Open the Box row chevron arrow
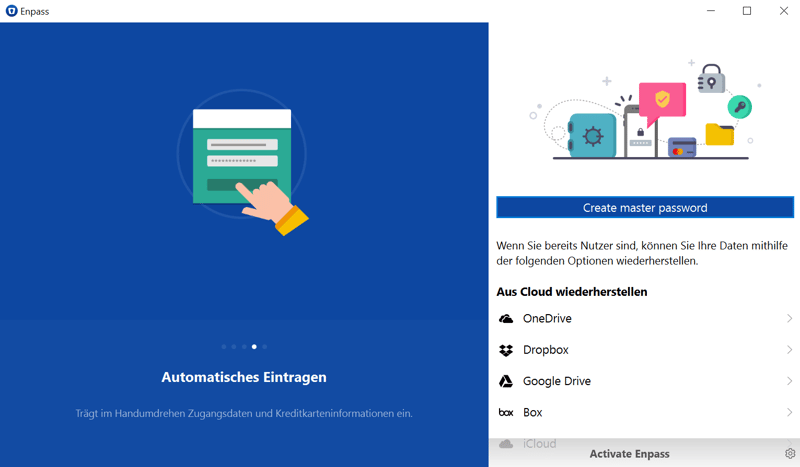 789,412
